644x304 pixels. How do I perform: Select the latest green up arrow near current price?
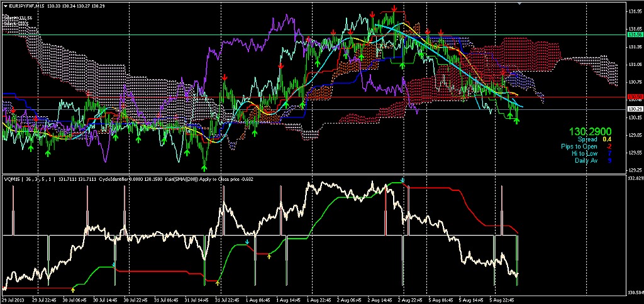(517, 121)
